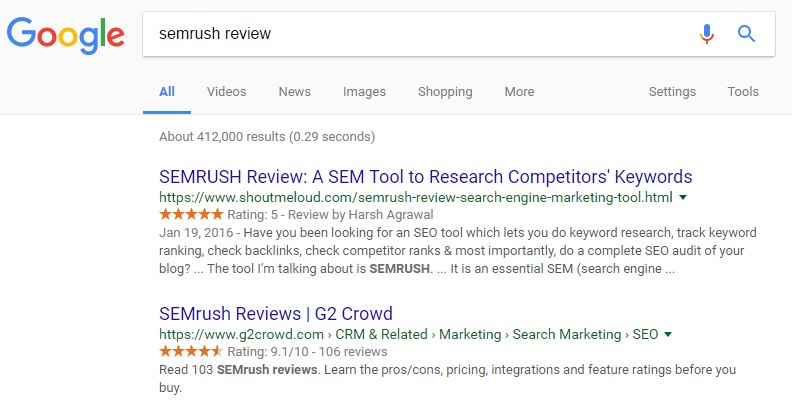Expand the More search categories menu

[x=519, y=92]
